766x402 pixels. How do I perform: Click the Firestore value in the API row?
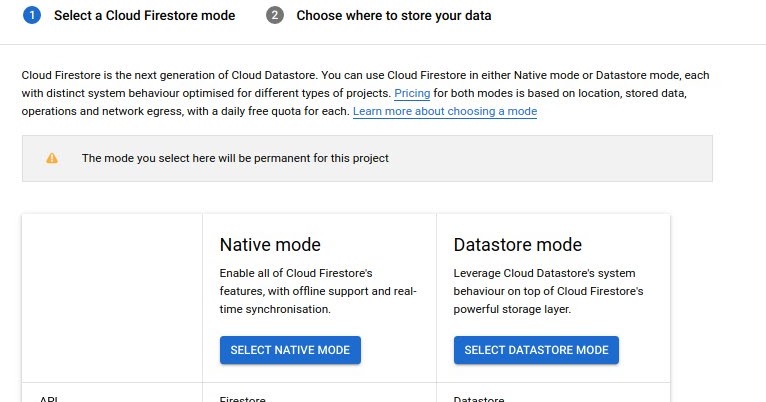pyautogui.click(x=243, y=398)
